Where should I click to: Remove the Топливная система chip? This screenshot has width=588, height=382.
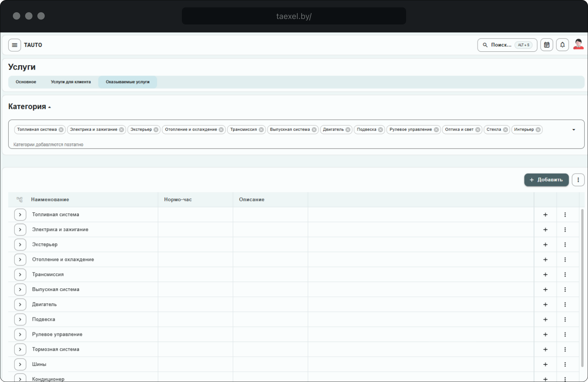61,130
